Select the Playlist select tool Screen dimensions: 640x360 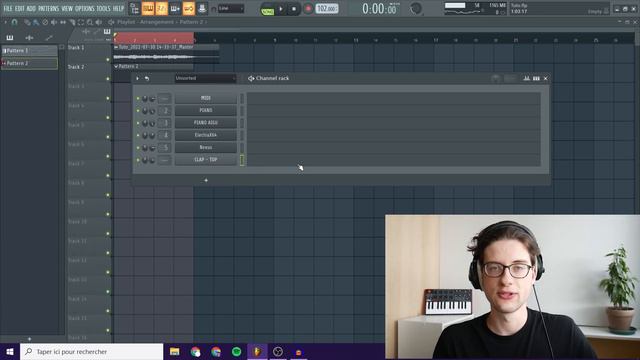point(81,22)
